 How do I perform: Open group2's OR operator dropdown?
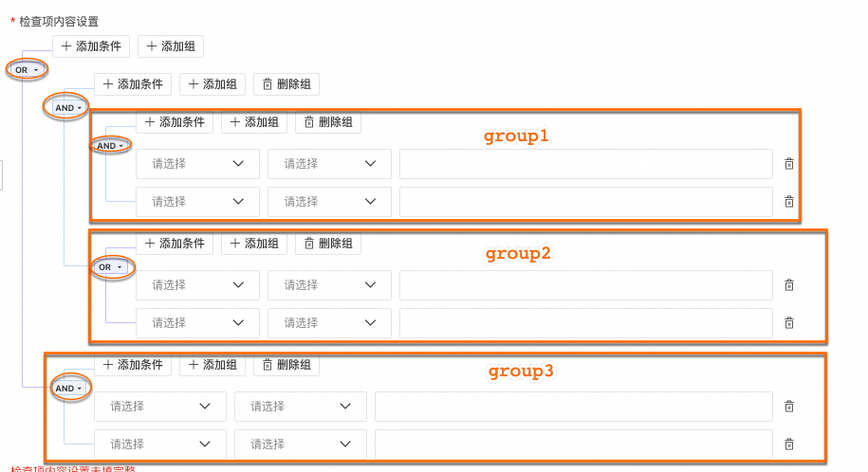110,267
